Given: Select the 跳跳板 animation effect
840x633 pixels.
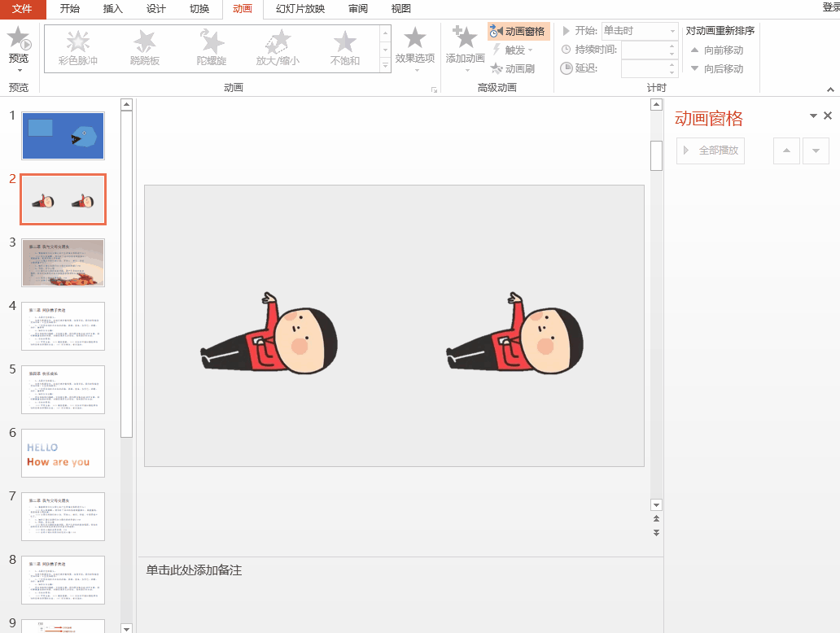Looking at the screenshot, I should pyautogui.click(x=144, y=47).
